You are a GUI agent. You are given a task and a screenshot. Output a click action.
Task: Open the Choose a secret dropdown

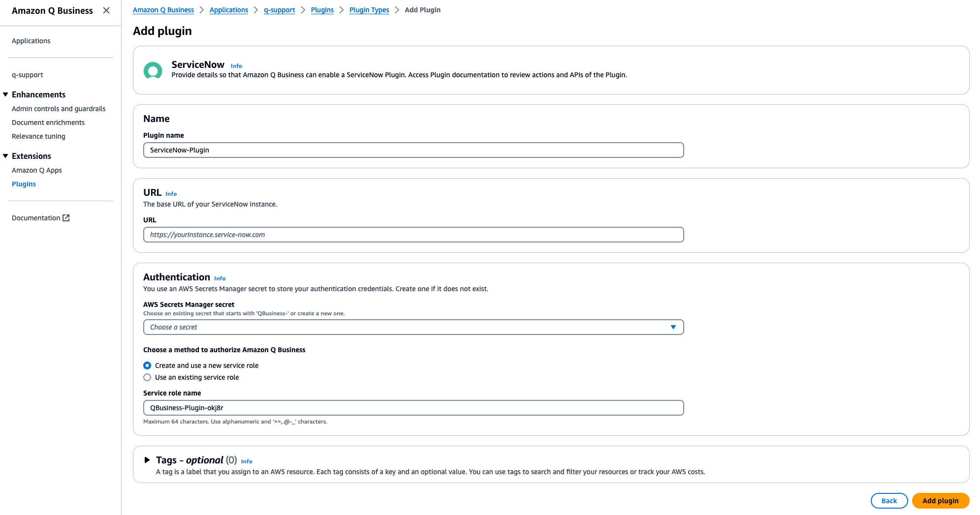pos(413,327)
